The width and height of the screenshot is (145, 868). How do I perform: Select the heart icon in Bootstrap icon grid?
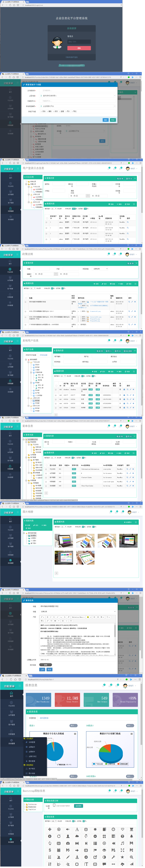[x=123, y=829]
